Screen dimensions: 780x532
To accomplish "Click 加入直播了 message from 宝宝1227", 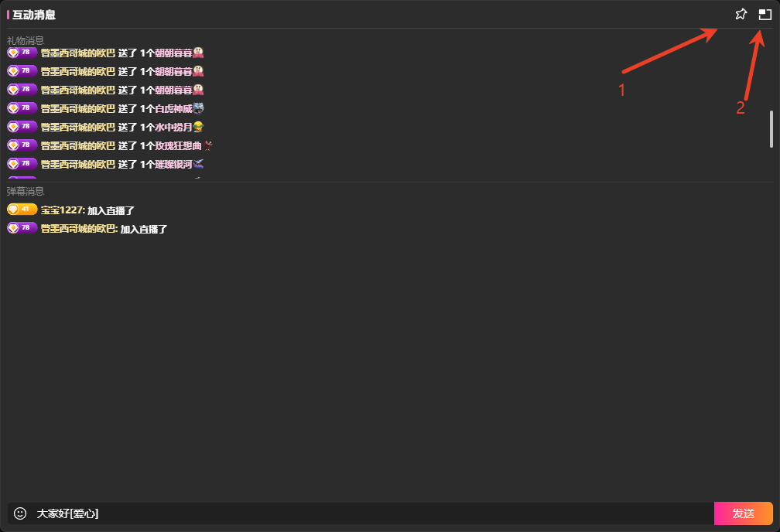I will pos(111,210).
